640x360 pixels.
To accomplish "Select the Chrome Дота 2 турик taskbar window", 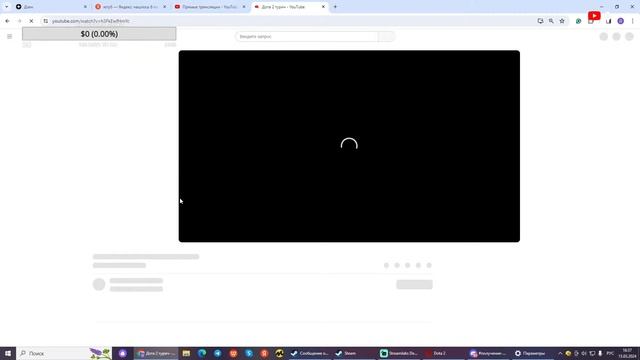I will [156, 353].
